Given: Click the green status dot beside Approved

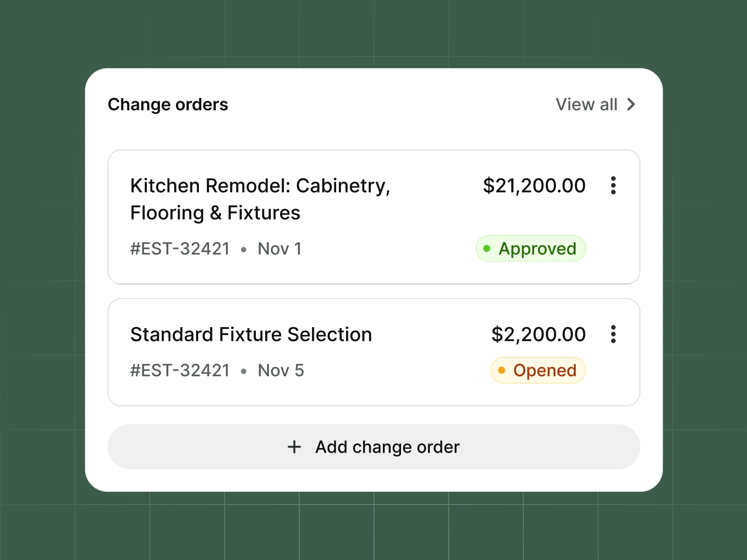Looking at the screenshot, I should coord(487,249).
